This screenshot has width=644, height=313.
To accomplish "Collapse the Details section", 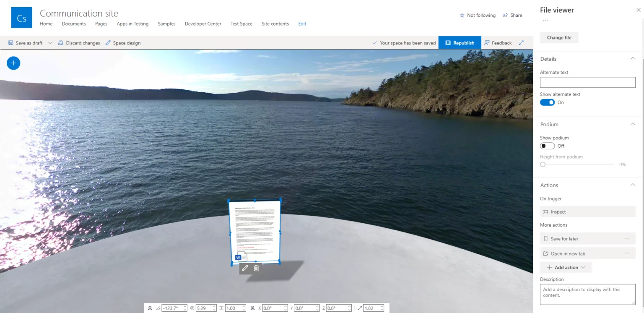I will point(633,59).
